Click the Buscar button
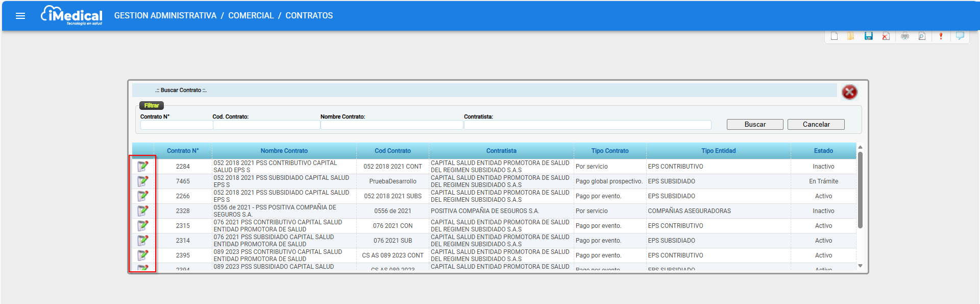Viewport: 980px width, 304px height. [x=755, y=124]
